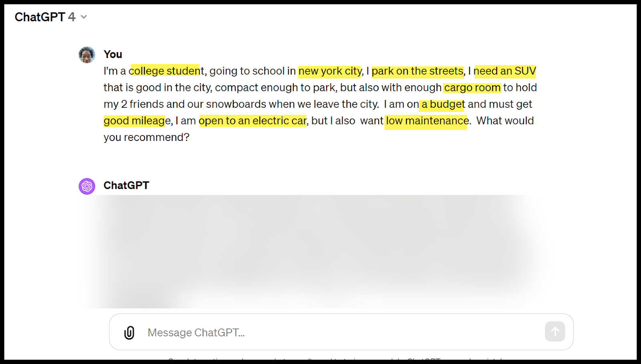Click the highlighted "a budget" phrase

coord(442,104)
